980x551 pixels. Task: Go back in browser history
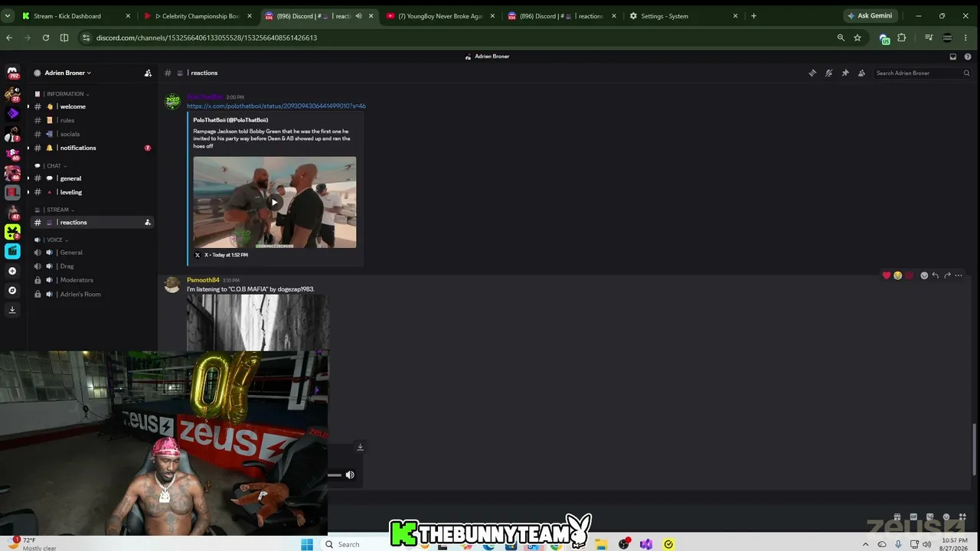pos(9,37)
